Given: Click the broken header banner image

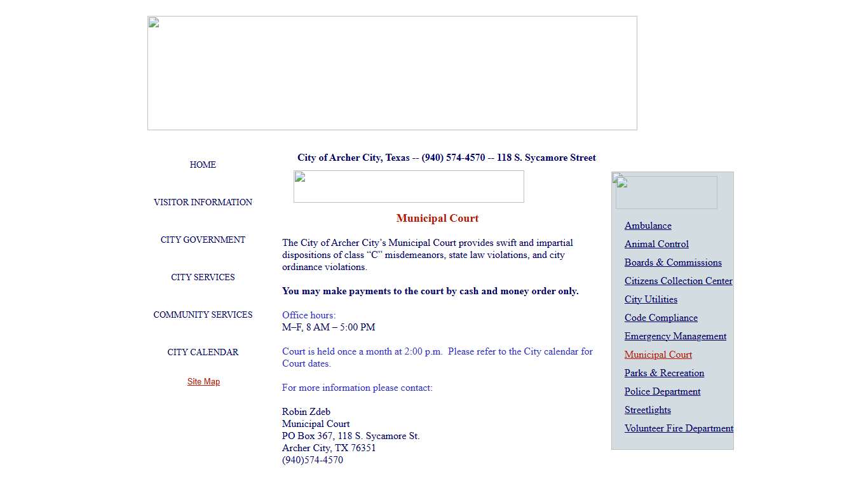Looking at the screenshot, I should coord(392,73).
